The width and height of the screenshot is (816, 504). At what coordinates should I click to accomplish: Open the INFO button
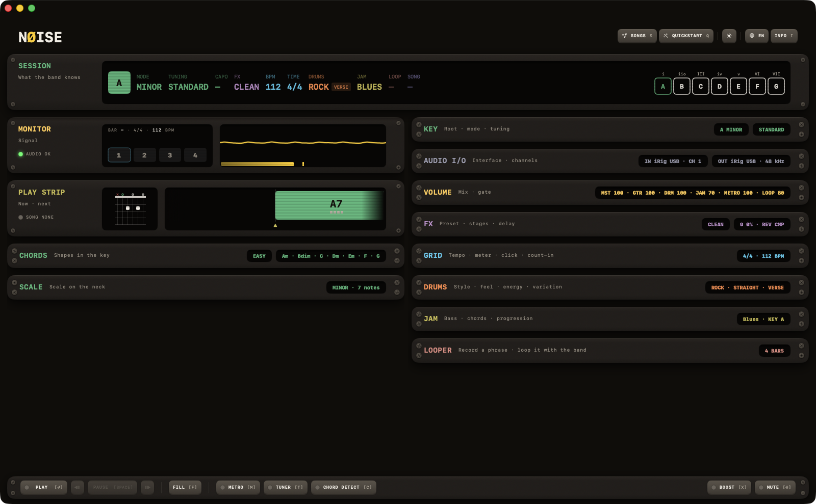click(x=784, y=36)
